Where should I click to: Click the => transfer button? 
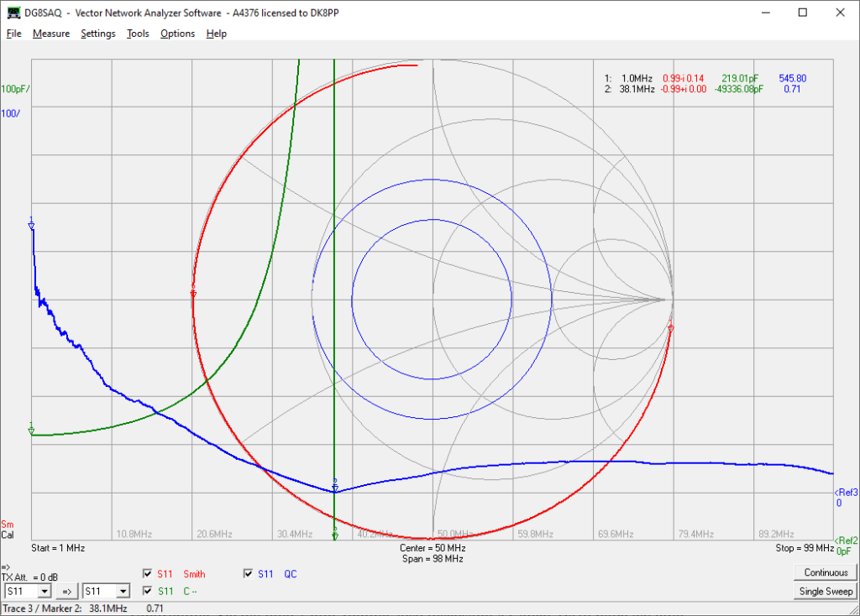[67, 592]
